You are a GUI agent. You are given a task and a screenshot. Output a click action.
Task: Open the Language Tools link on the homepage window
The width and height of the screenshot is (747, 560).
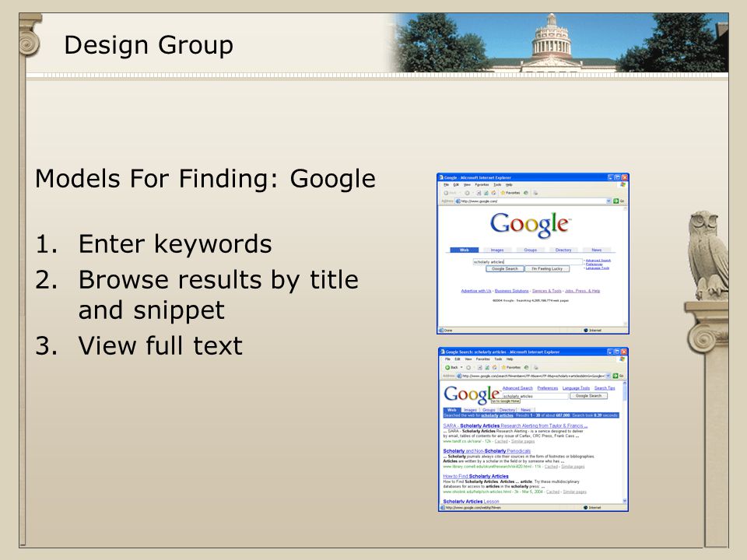598,268
